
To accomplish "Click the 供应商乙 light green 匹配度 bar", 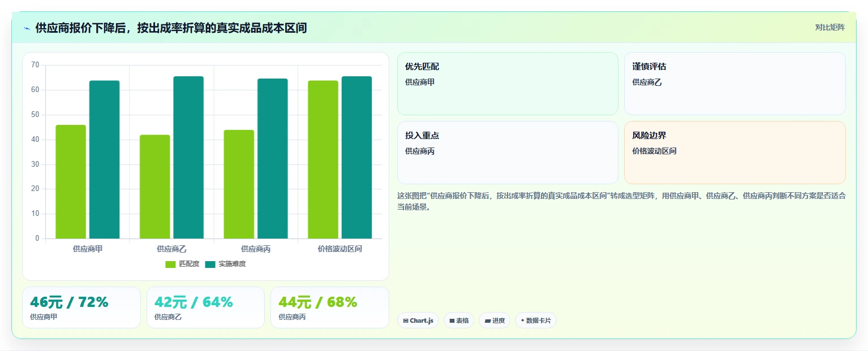I will (x=155, y=187).
